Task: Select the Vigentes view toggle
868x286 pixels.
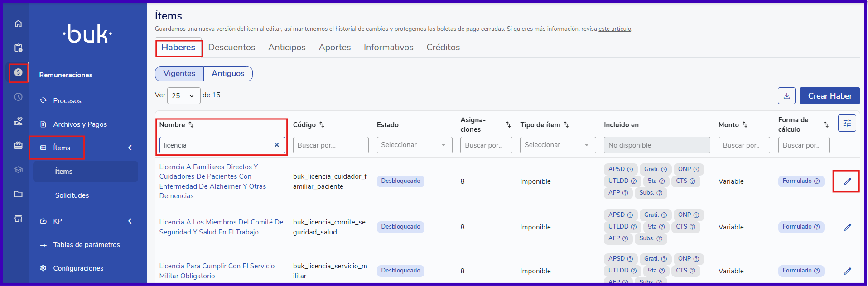Action: tap(179, 74)
